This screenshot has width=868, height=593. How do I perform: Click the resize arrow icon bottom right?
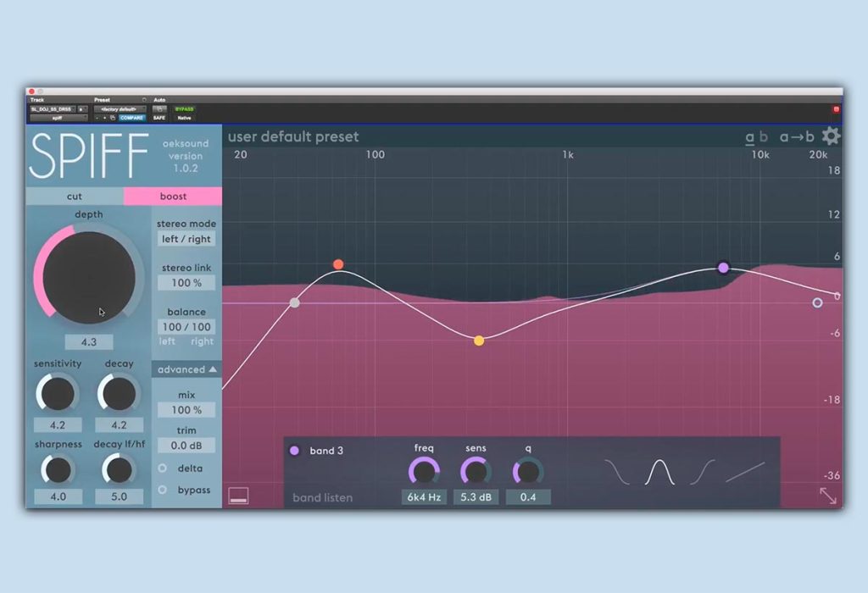pyautogui.click(x=828, y=496)
